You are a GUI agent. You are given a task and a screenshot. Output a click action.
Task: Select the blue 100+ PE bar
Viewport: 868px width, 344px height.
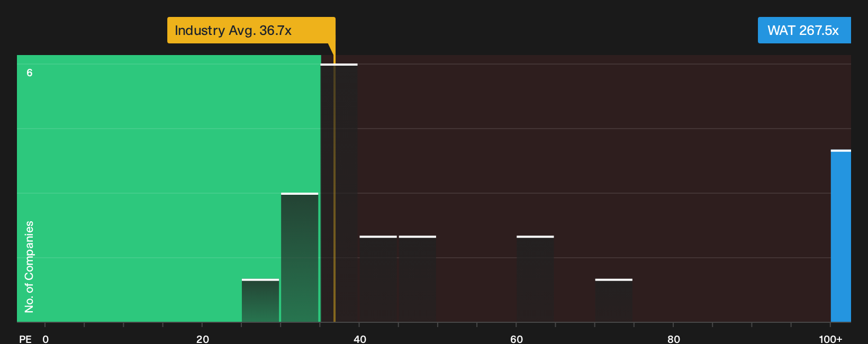tap(840, 236)
